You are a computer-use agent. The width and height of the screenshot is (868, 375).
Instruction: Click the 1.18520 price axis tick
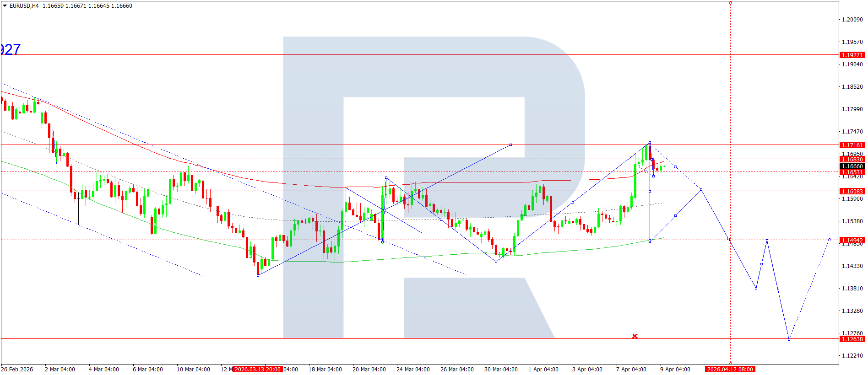[x=852, y=86]
